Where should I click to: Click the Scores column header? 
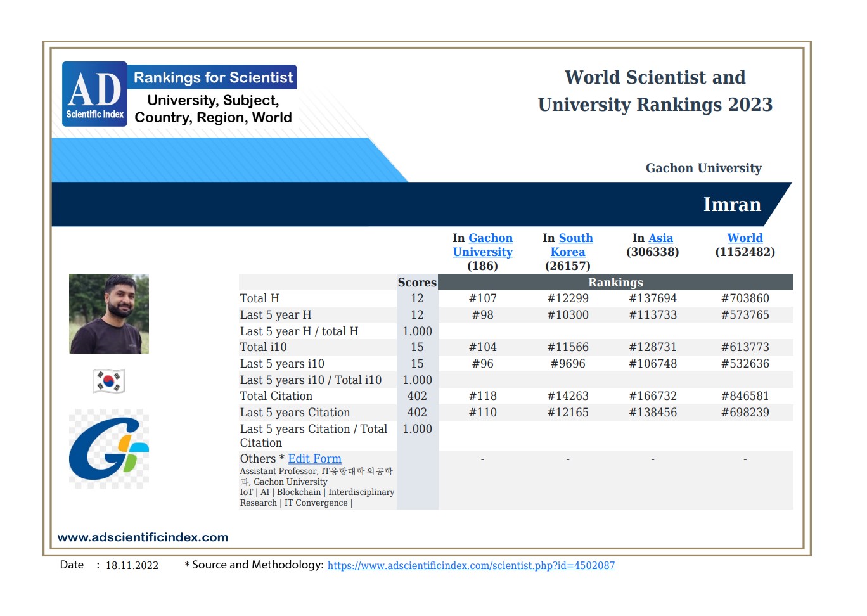pyautogui.click(x=417, y=283)
